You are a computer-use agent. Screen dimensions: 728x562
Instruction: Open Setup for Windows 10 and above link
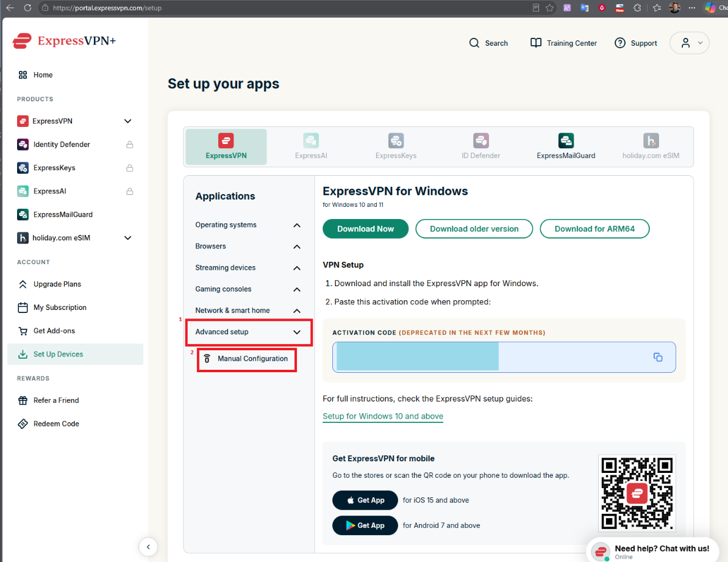pyautogui.click(x=383, y=417)
